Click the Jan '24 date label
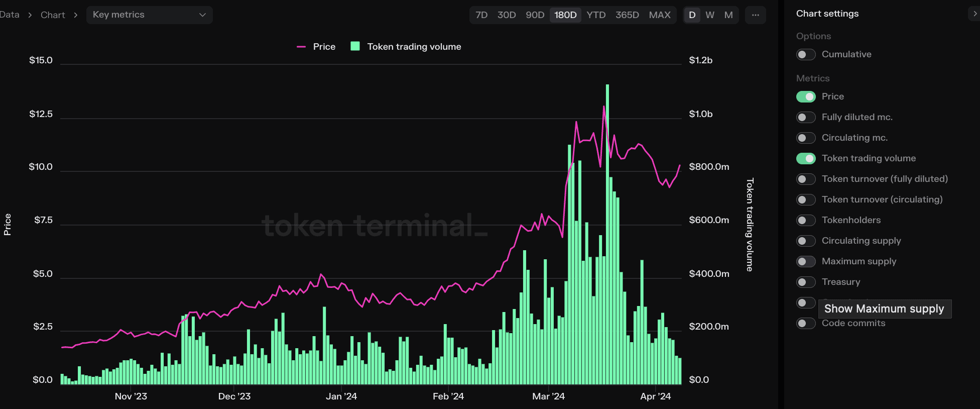 [x=341, y=396]
